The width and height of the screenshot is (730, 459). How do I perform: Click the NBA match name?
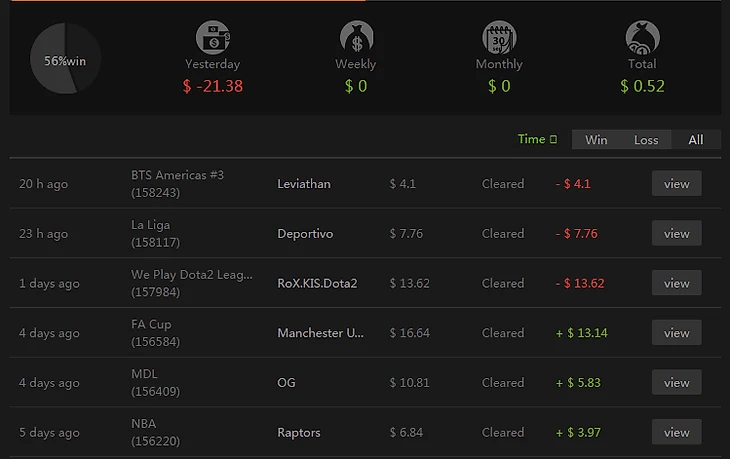(143, 424)
